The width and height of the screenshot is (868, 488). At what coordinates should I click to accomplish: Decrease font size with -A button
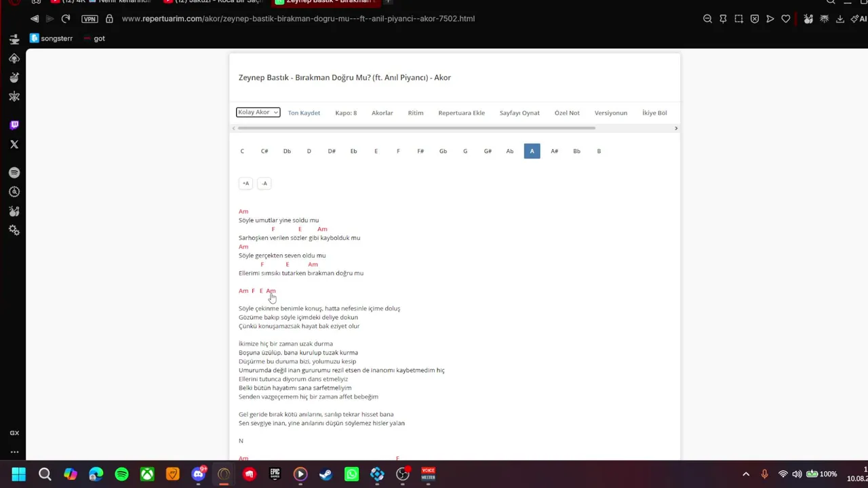click(264, 183)
